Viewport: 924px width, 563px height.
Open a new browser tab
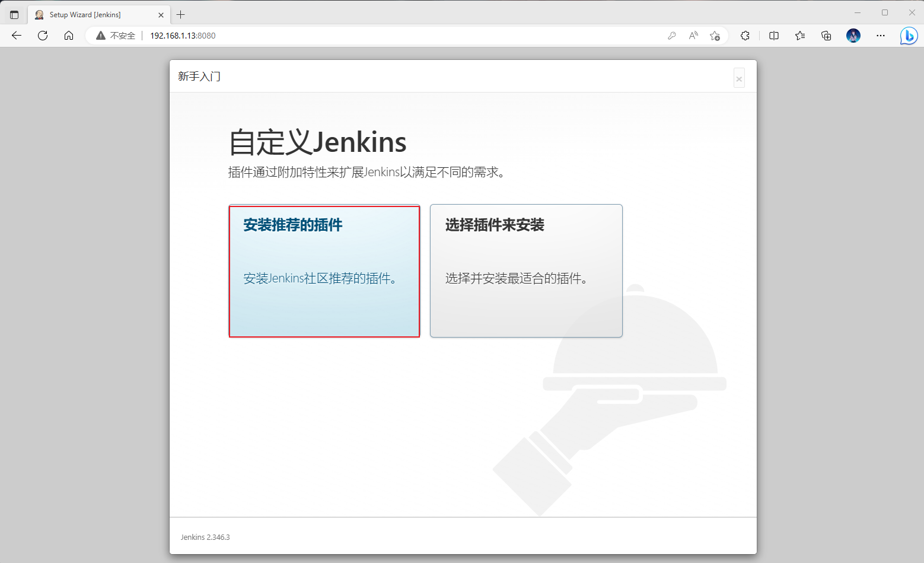(181, 15)
